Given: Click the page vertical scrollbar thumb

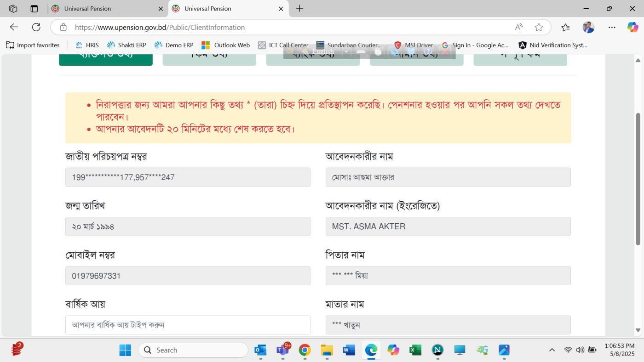Looking at the screenshot, I should coord(638,179).
